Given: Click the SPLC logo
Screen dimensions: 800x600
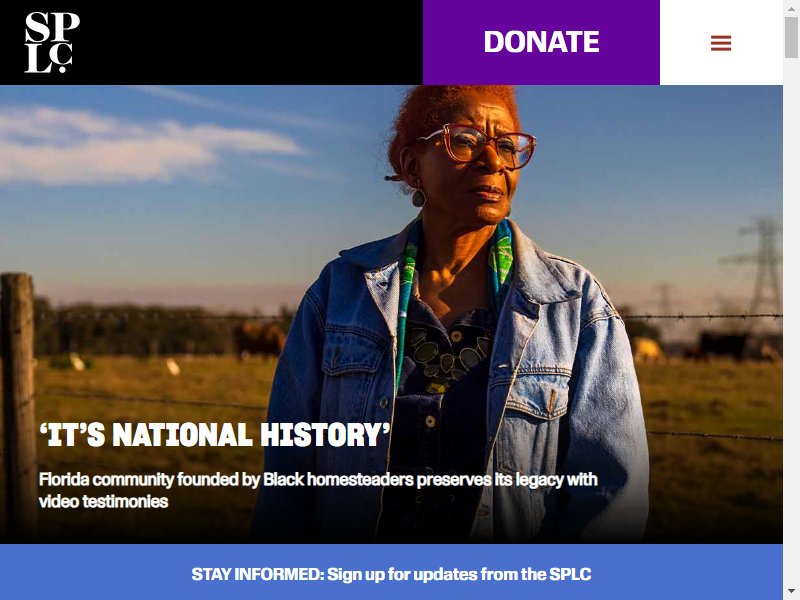Looking at the screenshot, I should [52, 42].
